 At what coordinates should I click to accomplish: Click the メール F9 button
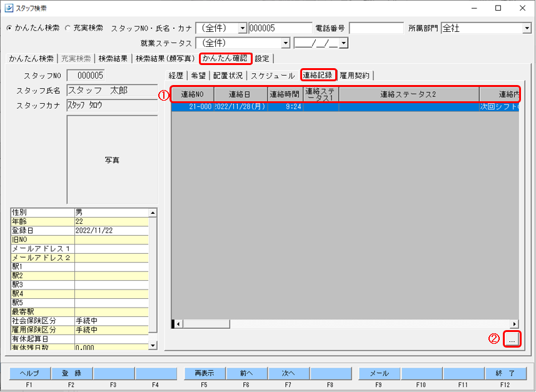(x=379, y=373)
